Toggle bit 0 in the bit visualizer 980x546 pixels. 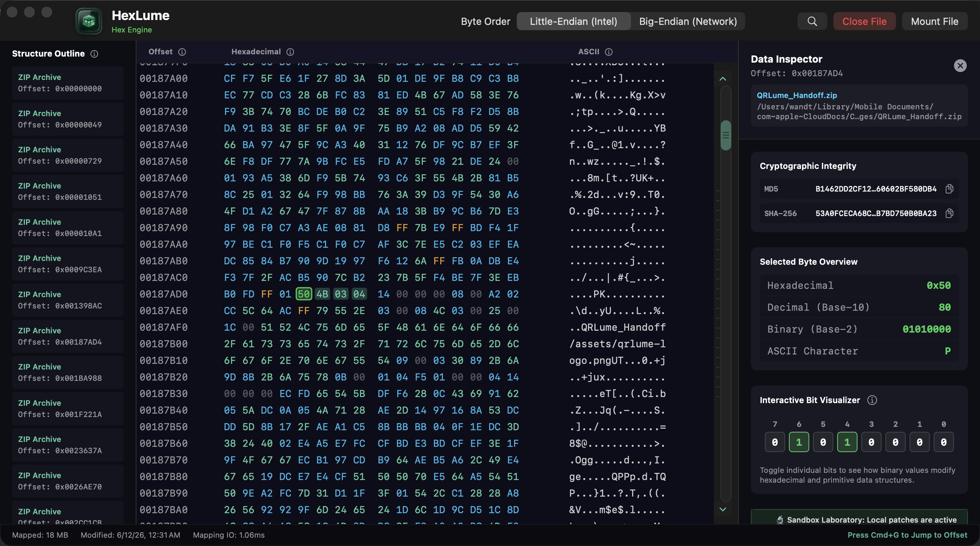click(x=943, y=442)
